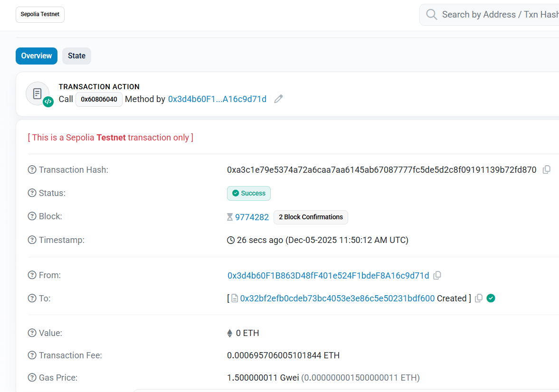Click the Sepolia Testnet button
Viewport: 559px width, 392px height.
[40, 14]
